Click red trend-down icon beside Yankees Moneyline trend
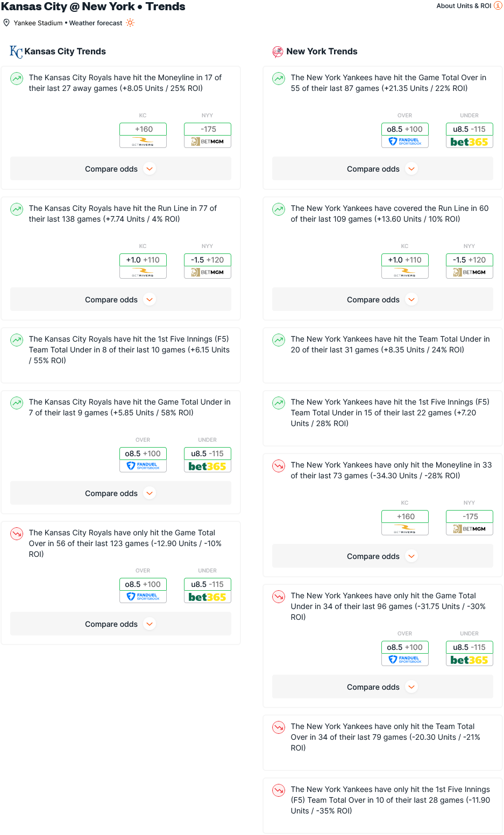The height and width of the screenshot is (835, 504). [279, 466]
